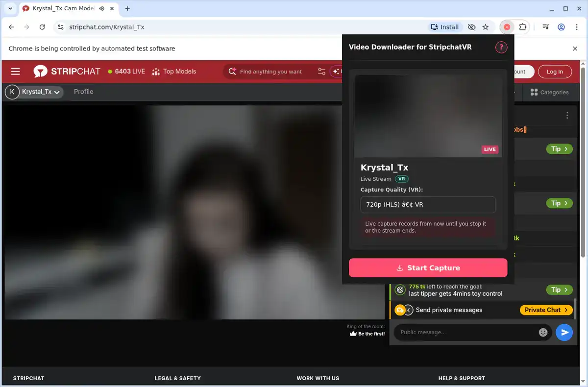The height and width of the screenshot is (387, 588).
Task: Bookmark this page with the star icon
Action: coord(486,27)
